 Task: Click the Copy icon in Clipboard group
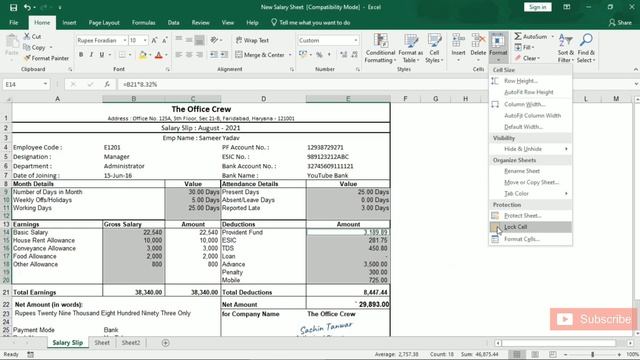[27, 47]
